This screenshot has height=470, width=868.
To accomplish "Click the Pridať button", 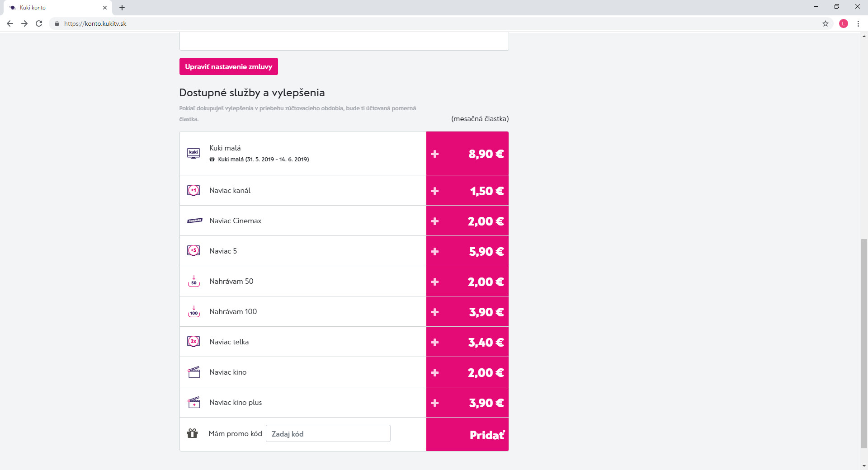I will pyautogui.click(x=467, y=434).
